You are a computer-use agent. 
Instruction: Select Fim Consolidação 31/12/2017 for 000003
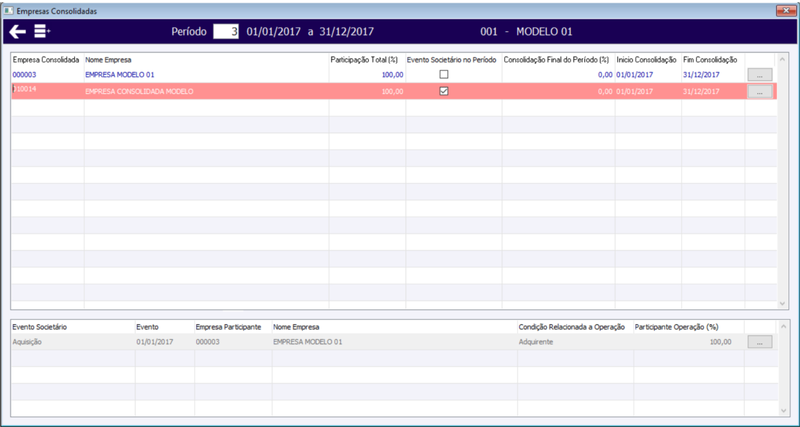pos(701,74)
